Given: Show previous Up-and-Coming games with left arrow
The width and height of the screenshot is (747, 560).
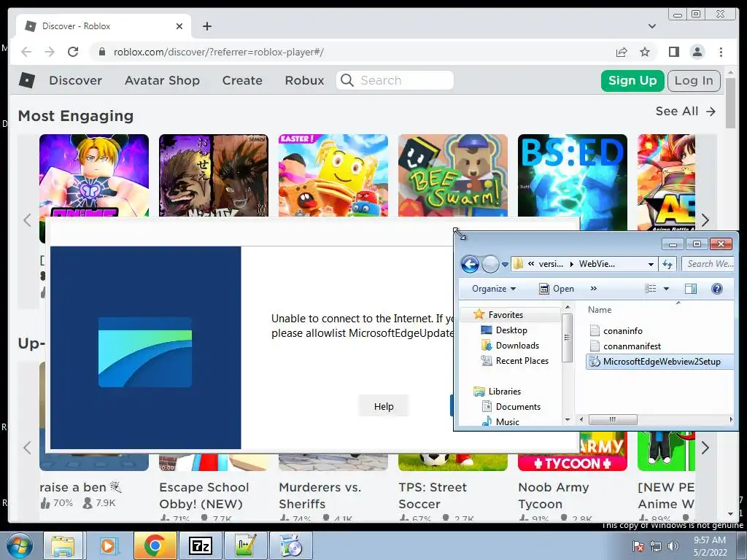Looking at the screenshot, I should (27, 448).
